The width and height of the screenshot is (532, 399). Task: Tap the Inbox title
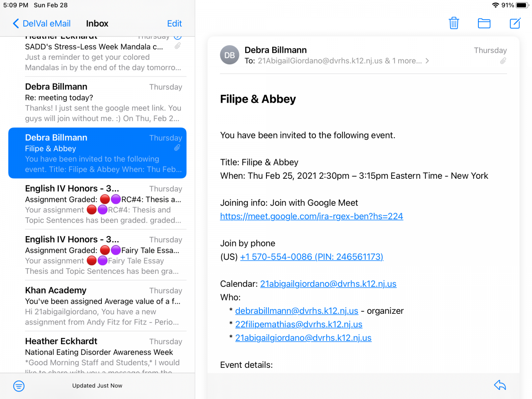coord(97,24)
